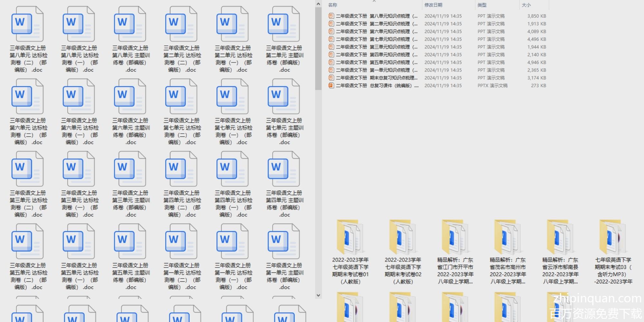Select file name 第三单元 达标检测卷（一）

tap(80, 204)
